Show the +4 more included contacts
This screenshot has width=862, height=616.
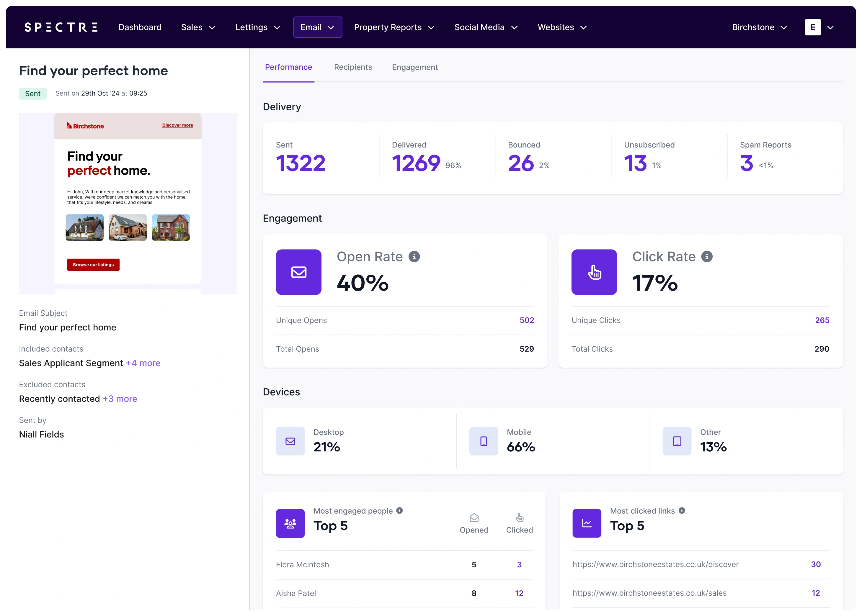143,363
